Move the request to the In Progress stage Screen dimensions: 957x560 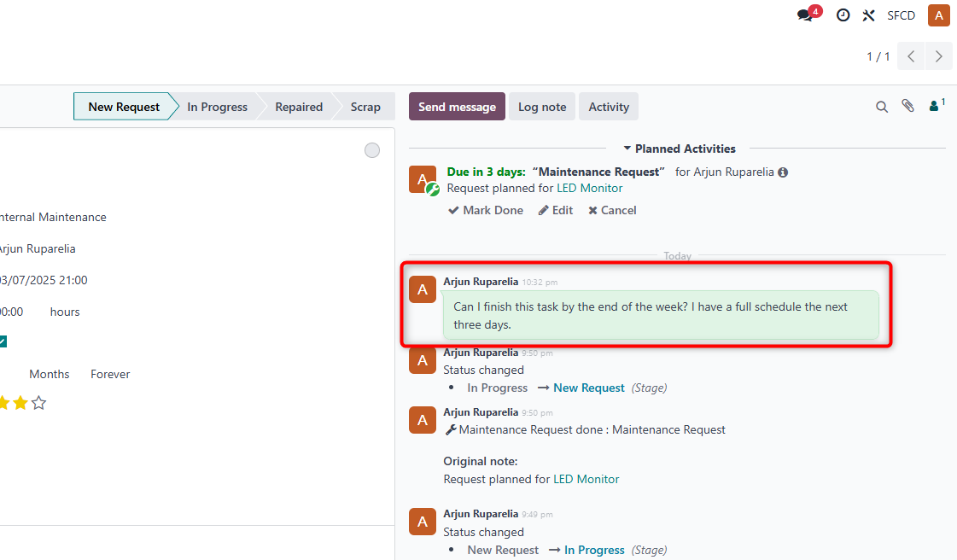click(216, 106)
